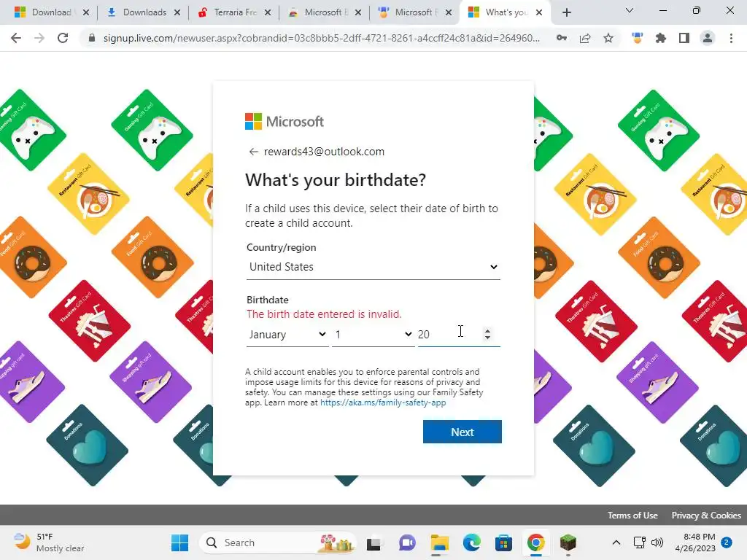Open the Windows Start menu
This screenshot has width=747, height=560.
click(x=179, y=542)
